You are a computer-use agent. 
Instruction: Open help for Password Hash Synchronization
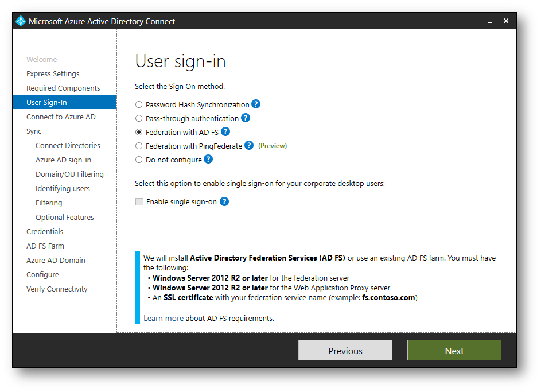coord(256,104)
